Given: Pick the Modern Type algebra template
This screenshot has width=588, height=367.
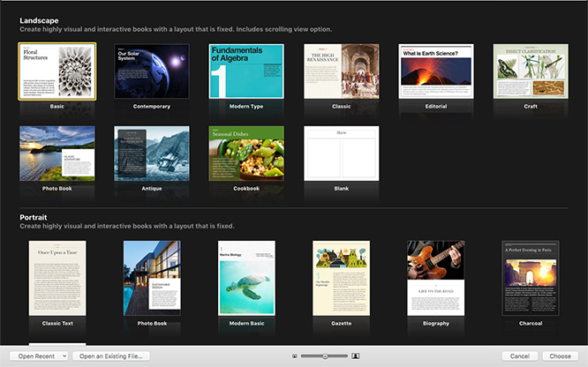Looking at the screenshot, I should click(x=246, y=71).
